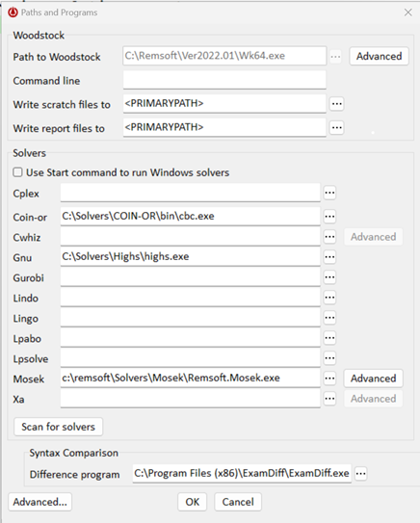The height and width of the screenshot is (523, 420).
Task: Click the Gurobi path input field
Action: [190, 276]
